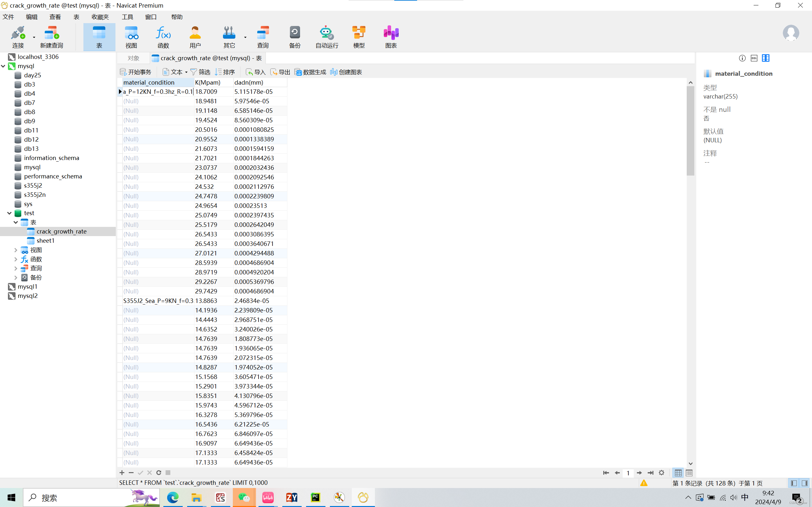
Task: Toggle the right information pane
Action: coord(805,483)
